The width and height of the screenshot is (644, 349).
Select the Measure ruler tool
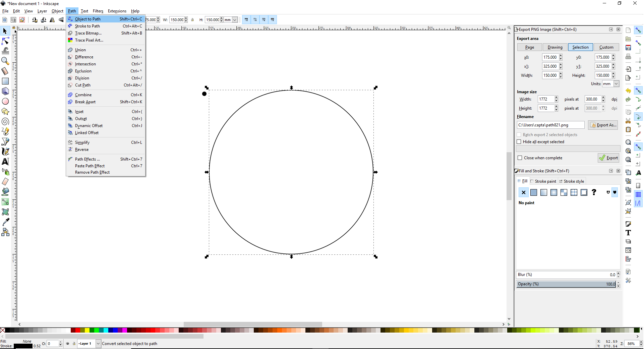[x=5, y=71]
